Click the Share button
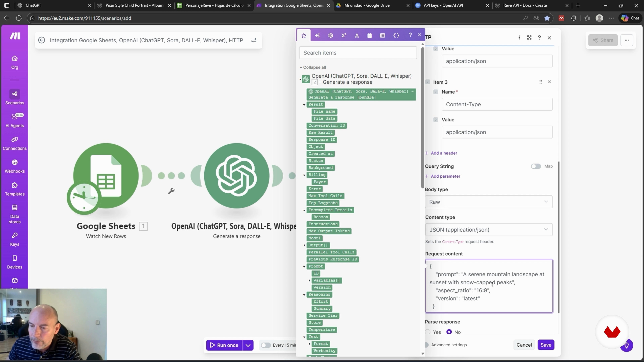 603,40
